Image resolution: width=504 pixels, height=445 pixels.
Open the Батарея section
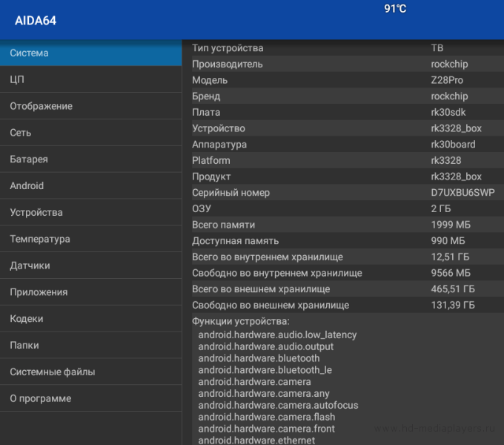(90, 159)
